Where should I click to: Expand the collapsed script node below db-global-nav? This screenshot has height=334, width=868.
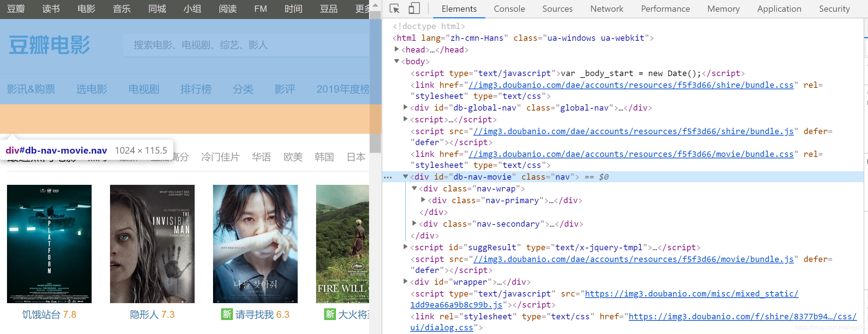pyautogui.click(x=405, y=119)
